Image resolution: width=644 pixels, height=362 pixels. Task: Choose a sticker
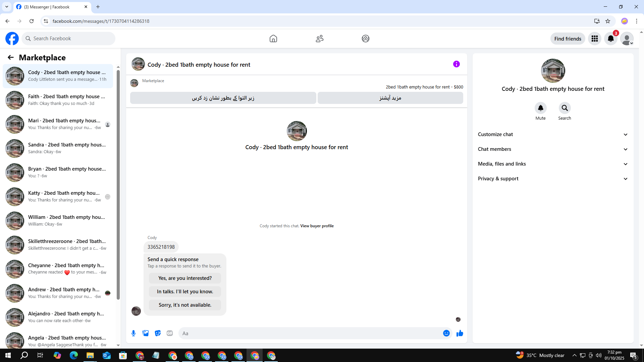(158, 333)
